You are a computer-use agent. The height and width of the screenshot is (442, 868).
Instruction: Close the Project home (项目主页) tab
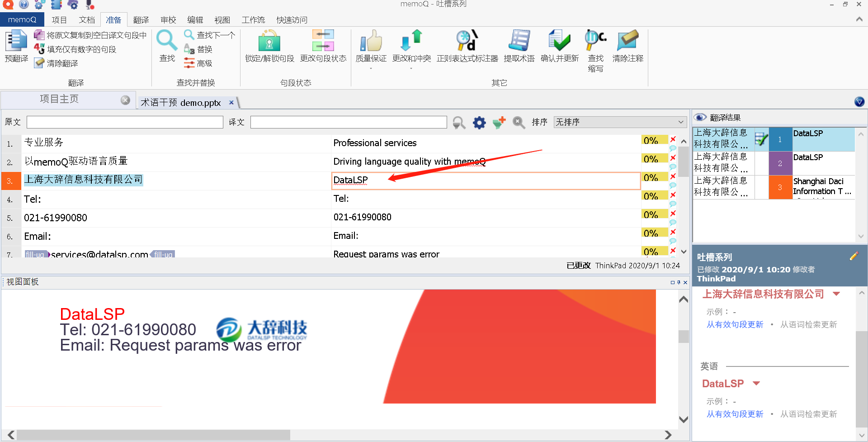tap(125, 100)
